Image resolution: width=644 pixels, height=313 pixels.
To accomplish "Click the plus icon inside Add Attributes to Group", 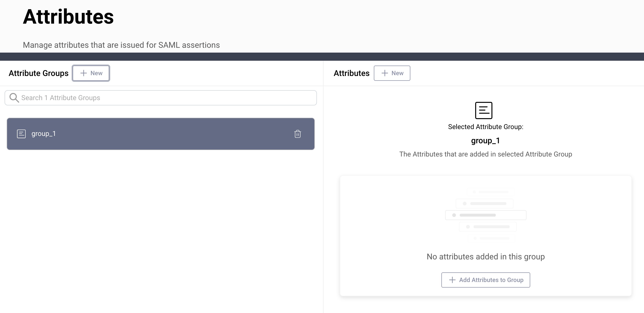I will [x=452, y=280].
